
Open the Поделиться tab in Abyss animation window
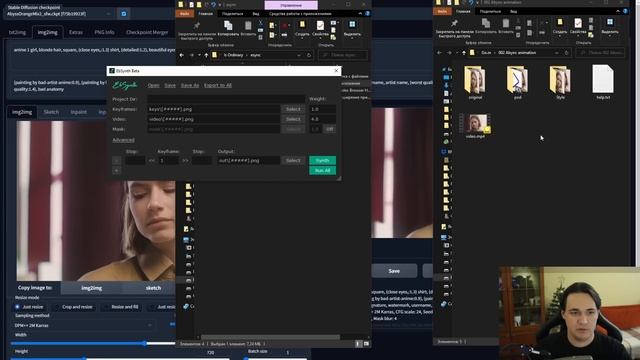click(x=490, y=11)
